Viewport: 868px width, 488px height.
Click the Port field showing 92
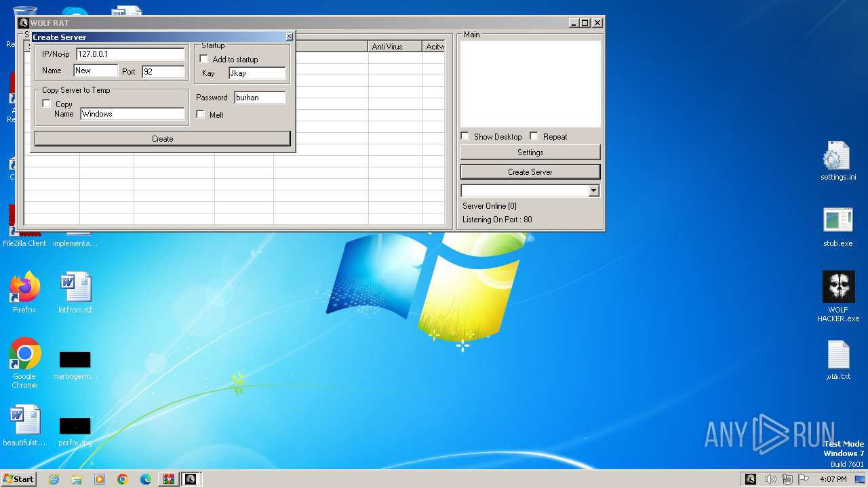pos(163,71)
